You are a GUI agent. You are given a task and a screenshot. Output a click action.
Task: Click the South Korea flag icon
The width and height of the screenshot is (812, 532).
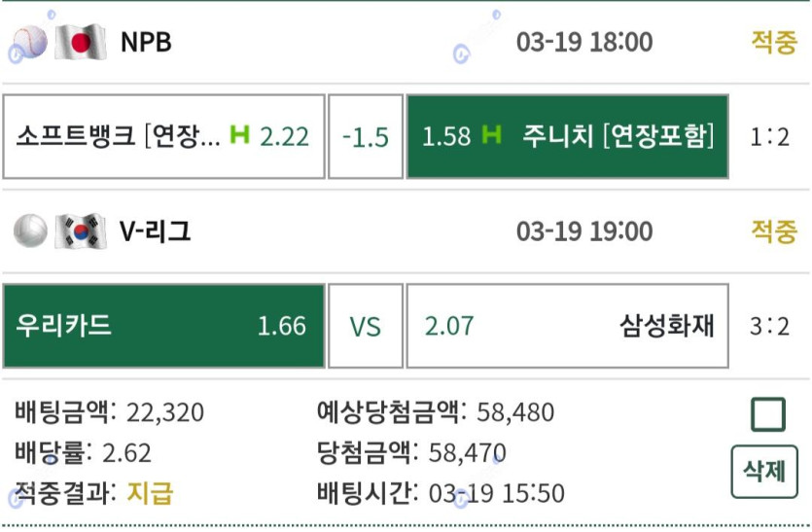80,231
